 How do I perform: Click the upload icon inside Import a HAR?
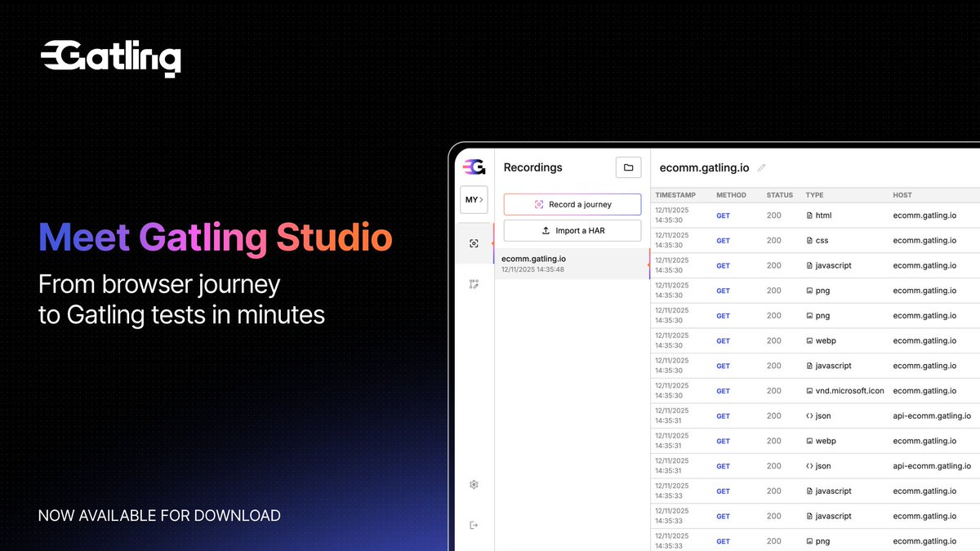545,230
